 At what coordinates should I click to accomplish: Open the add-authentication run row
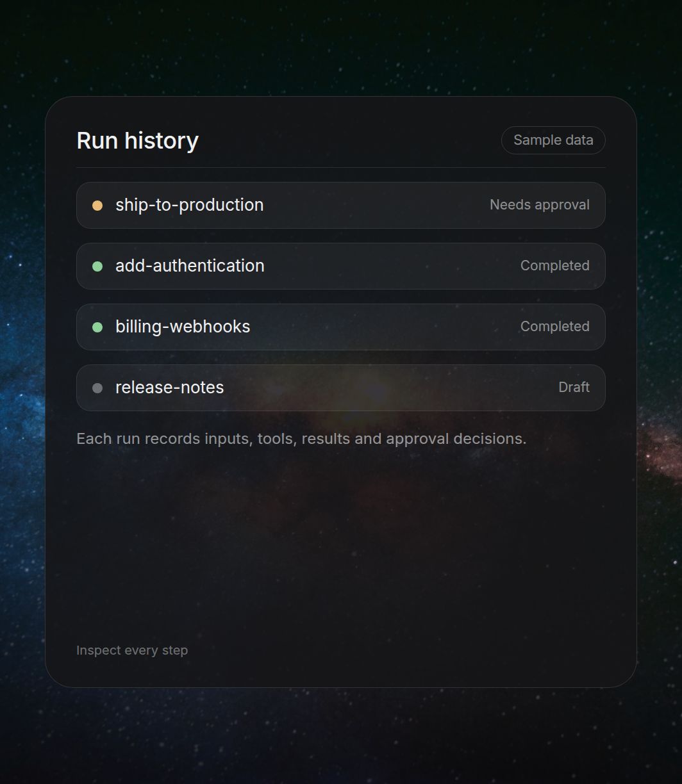click(341, 266)
